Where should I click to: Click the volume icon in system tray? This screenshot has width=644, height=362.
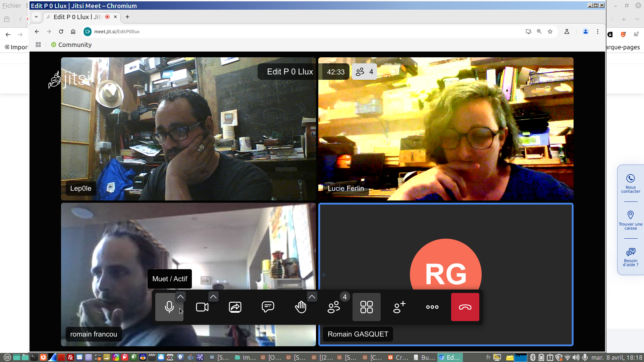(x=576, y=357)
